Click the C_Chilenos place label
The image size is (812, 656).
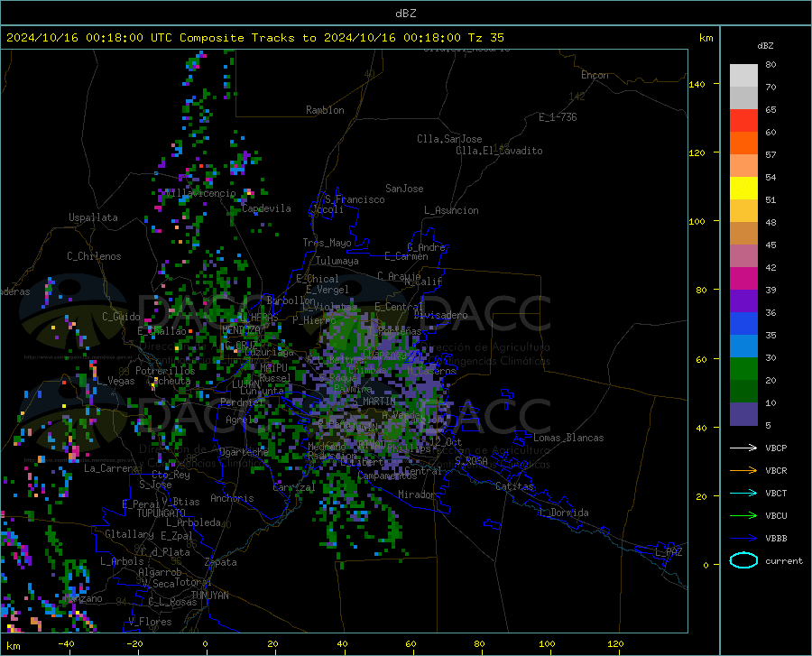(94, 256)
